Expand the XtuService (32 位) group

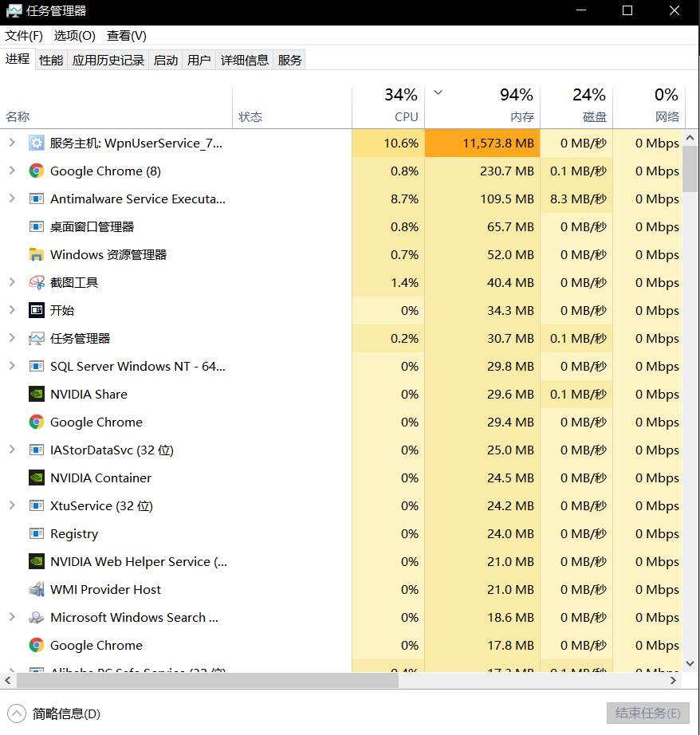12,505
